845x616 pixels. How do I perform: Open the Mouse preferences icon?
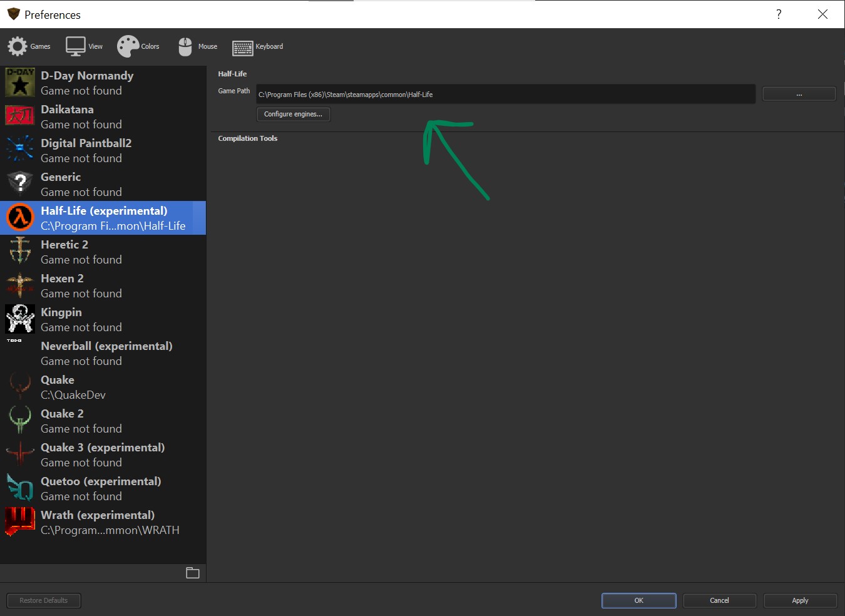[x=185, y=46]
